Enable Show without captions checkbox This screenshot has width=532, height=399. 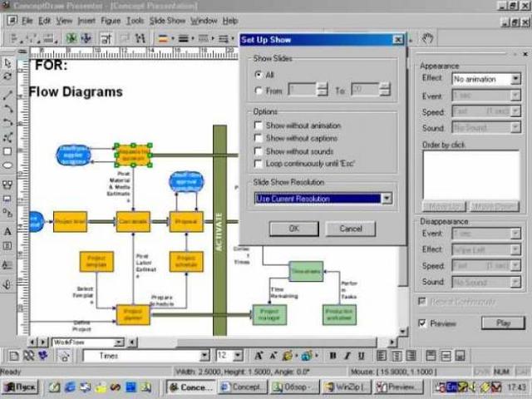[x=259, y=139]
